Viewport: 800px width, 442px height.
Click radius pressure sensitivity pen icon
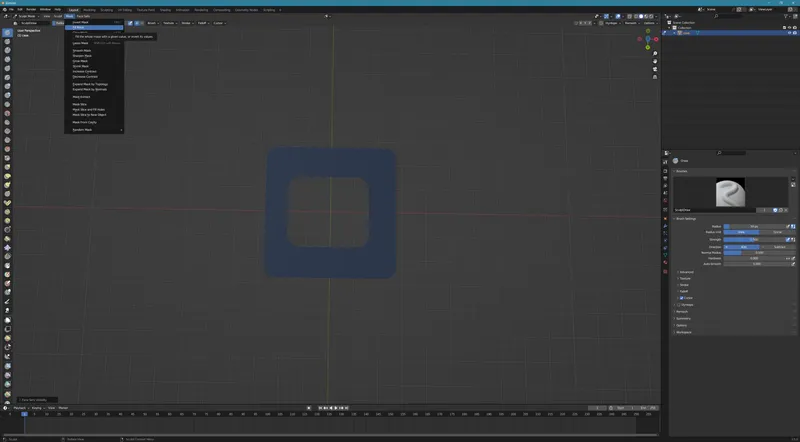pos(788,227)
